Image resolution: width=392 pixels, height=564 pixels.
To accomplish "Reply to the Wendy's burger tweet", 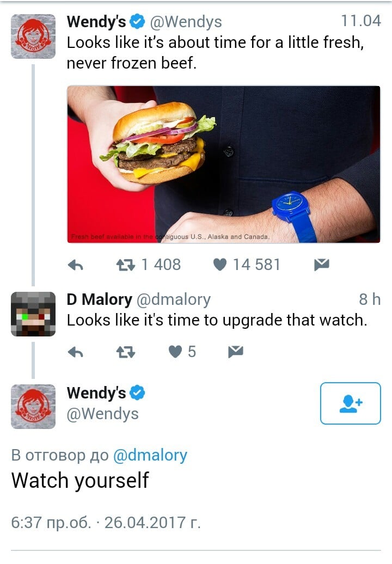I will click(x=76, y=266).
